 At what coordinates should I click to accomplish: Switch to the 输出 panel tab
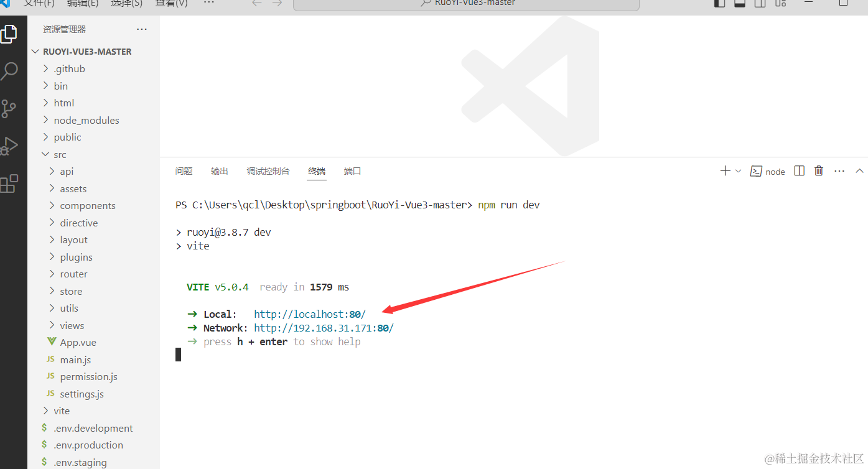click(x=219, y=171)
